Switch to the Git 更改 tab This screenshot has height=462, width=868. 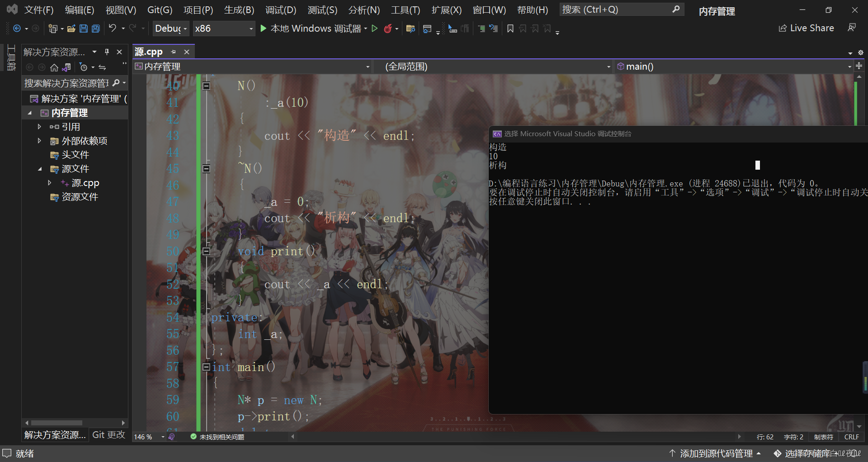click(108, 435)
